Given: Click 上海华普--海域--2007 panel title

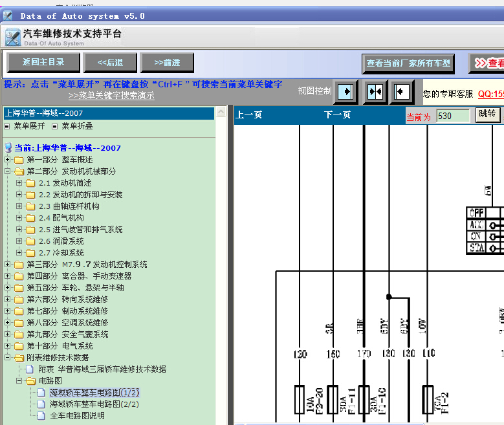Looking at the screenshot, I should pos(109,113).
